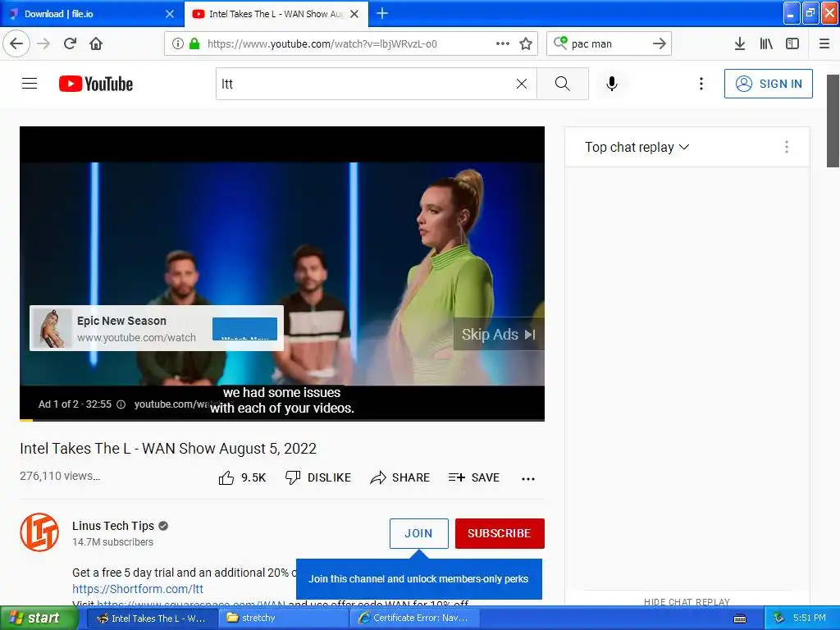Open the Firefox home page
Viewport: 840px width, 630px height.
(96, 43)
